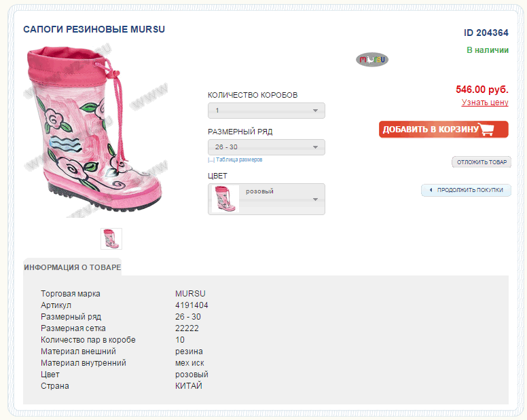Open the Таблица размеров link
This screenshot has width=527, height=420.
[239, 160]
